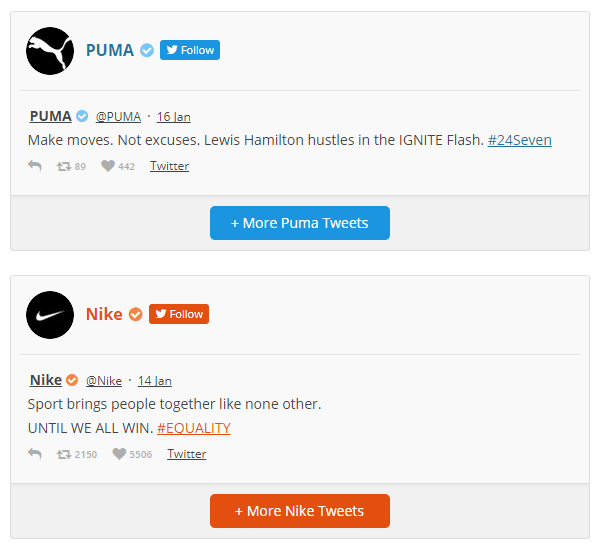Retweet the PUMA Lewis Hamilton tweet
This screenshot has width=600, height=550.
(x=64, y=166)
